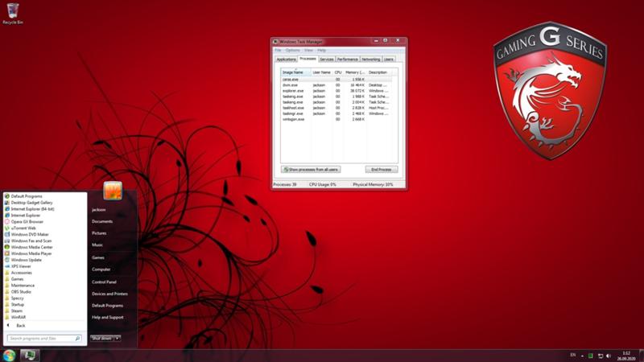The width and height of the screenshot is (644, 362).
Task: Open Control Panel
Action: (104, 282)
